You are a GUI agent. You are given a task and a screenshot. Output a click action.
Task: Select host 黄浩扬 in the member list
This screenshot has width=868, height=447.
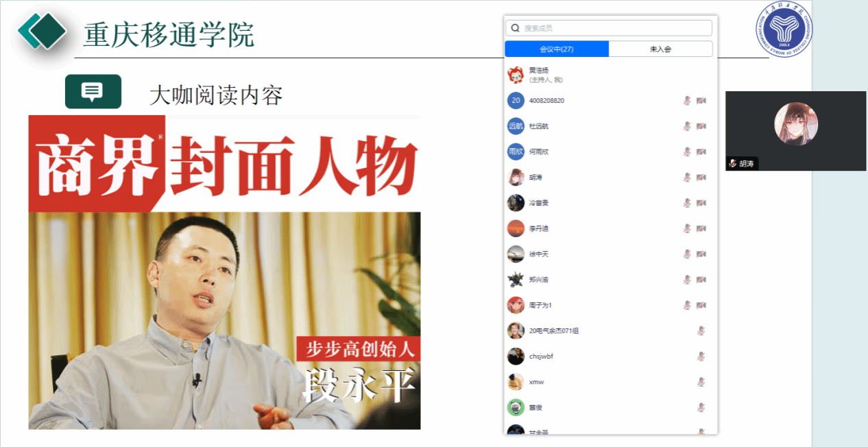pos(610,75)
